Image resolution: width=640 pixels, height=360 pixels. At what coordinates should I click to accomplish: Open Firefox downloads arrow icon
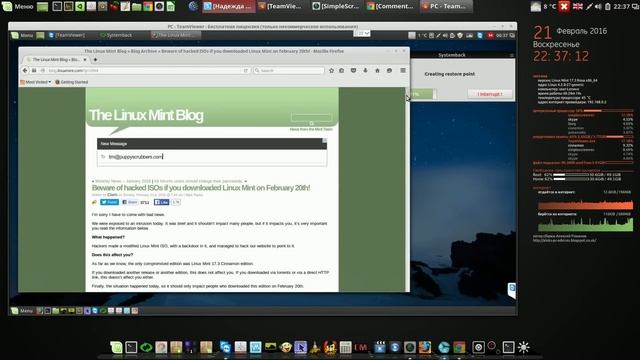365,71
